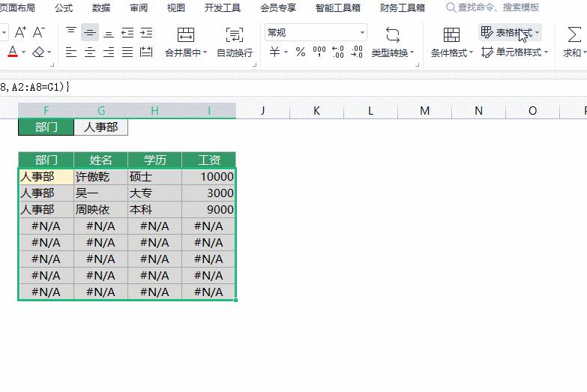The image size is (587, 392).
Task: Switch to the 公式 ribbon tab
Action: (64, 7)
